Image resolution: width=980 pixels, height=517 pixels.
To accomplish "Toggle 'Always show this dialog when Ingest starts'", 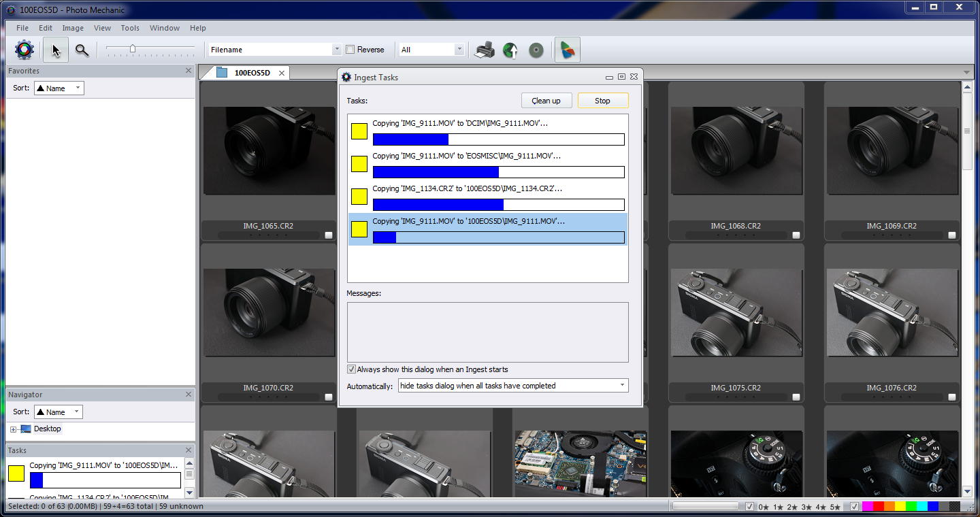I will [x=351, y=369].
